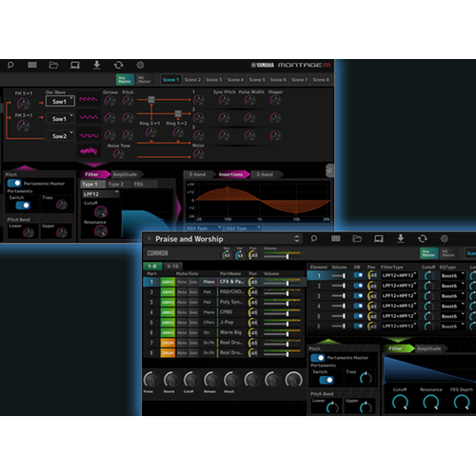Screen dimensions: 476x476
Task: Adjust the COMMON volume slider
Action: click(282, 255)
